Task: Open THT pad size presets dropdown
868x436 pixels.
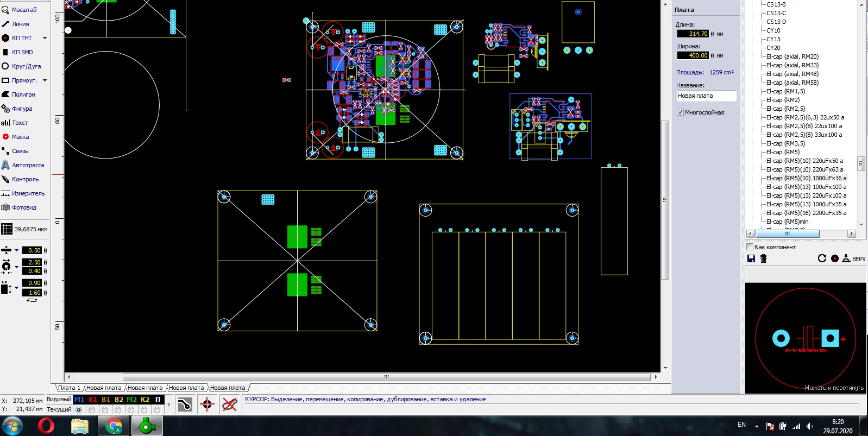Action: pyautogui.click(x=16, y=267)
